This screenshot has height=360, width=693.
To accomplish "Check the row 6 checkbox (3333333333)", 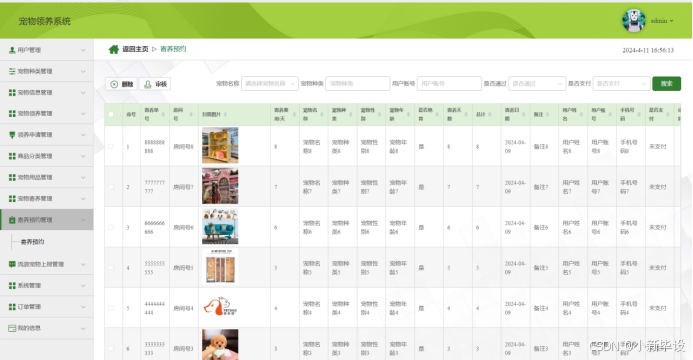I will pos(111,349).
